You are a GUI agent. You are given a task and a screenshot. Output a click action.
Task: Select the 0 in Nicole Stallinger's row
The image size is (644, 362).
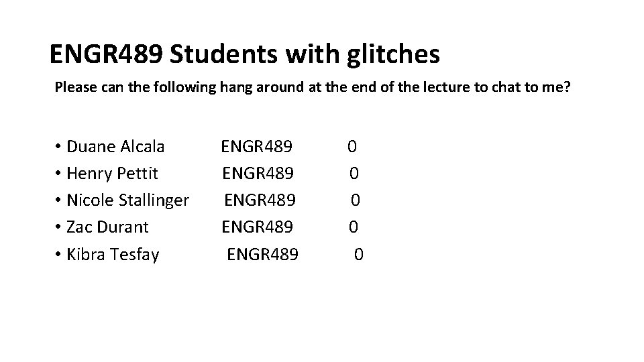click(356, 200)
